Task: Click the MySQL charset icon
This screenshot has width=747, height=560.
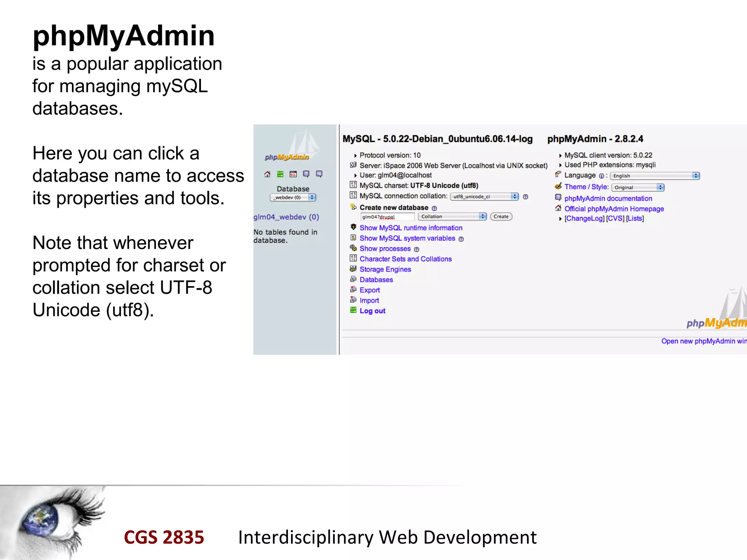Action: coord(353,184)
